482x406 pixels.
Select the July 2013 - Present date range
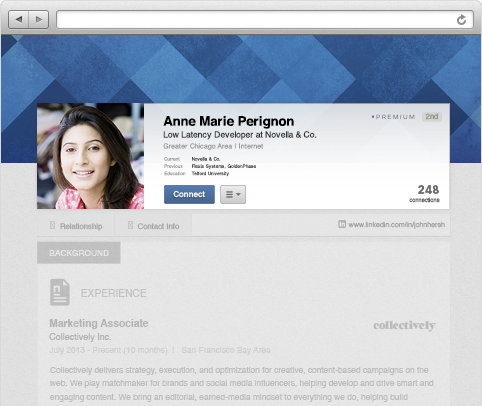[x=108, y=350]
